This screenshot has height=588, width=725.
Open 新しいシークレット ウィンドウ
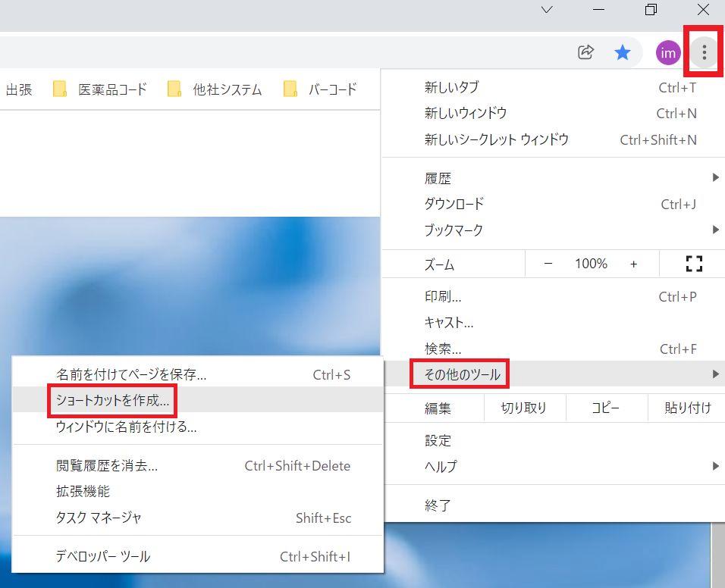coord(554,139)
